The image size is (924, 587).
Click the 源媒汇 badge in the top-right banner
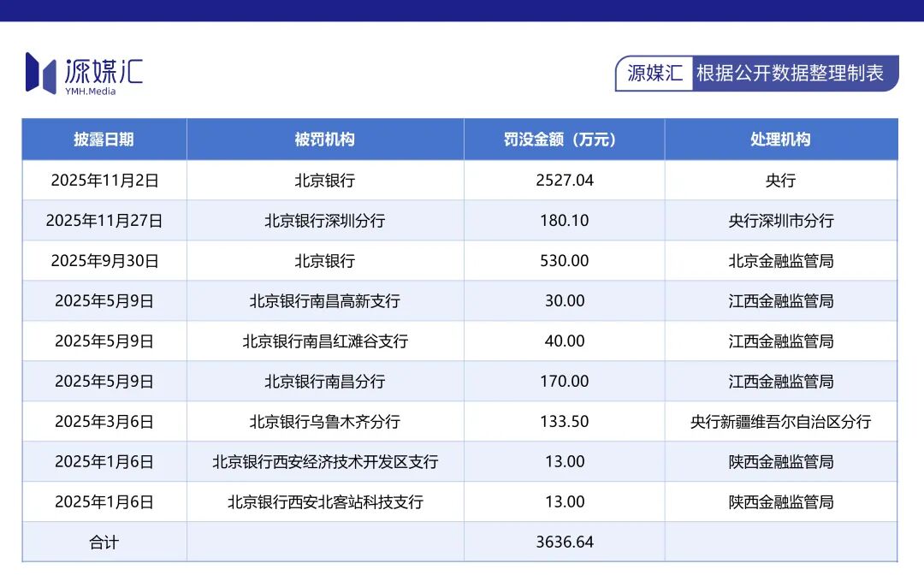(654, 74)
